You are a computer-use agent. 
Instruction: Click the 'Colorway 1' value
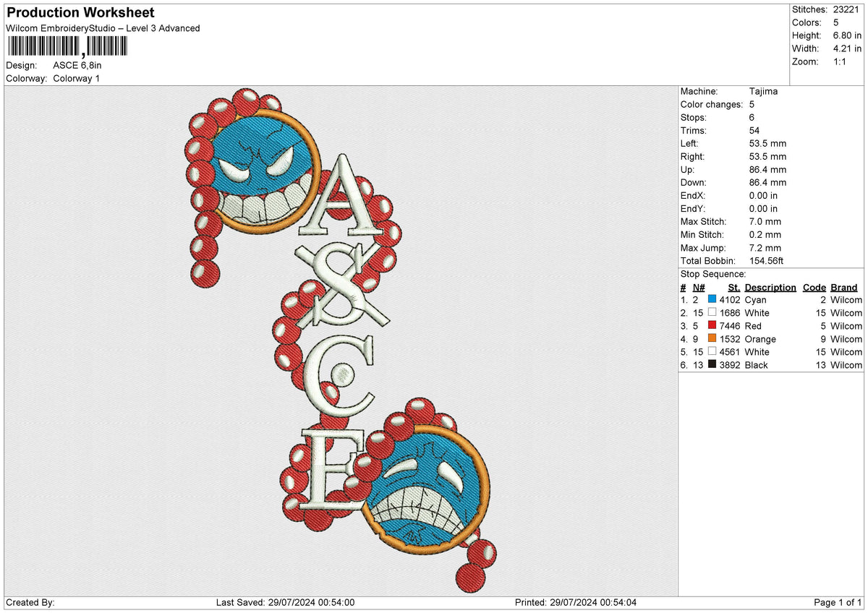(77, 78)
